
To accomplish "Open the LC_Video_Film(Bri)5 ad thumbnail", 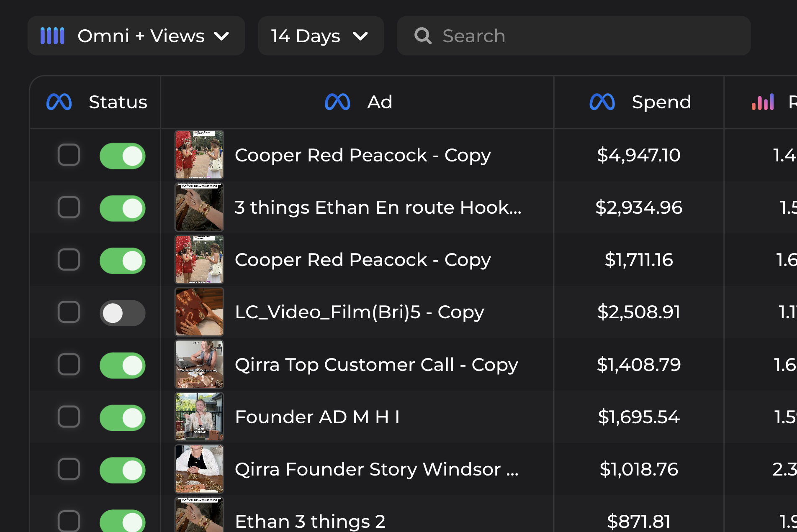I will (x=199, y=312).
